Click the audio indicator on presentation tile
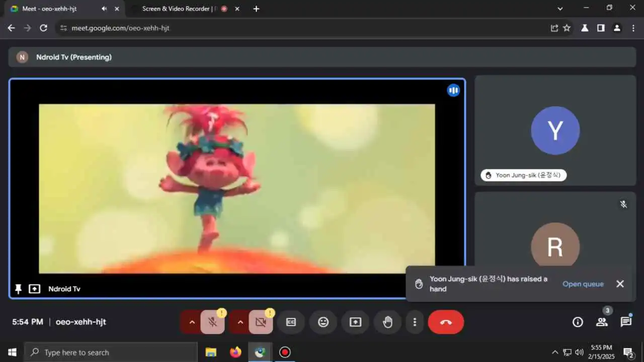The image size is (644, 362). [x=453, y=90]
